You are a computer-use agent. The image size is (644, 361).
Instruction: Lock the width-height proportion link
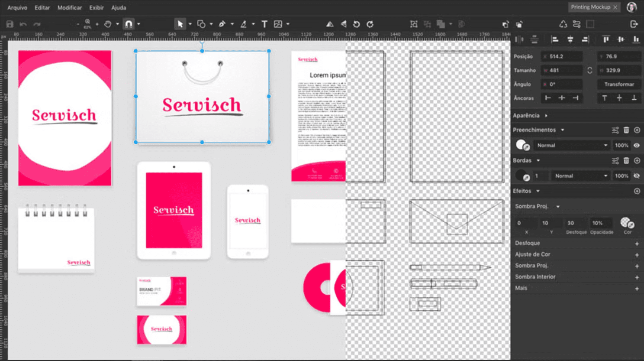pyautogui.click(x=589, y=70)
